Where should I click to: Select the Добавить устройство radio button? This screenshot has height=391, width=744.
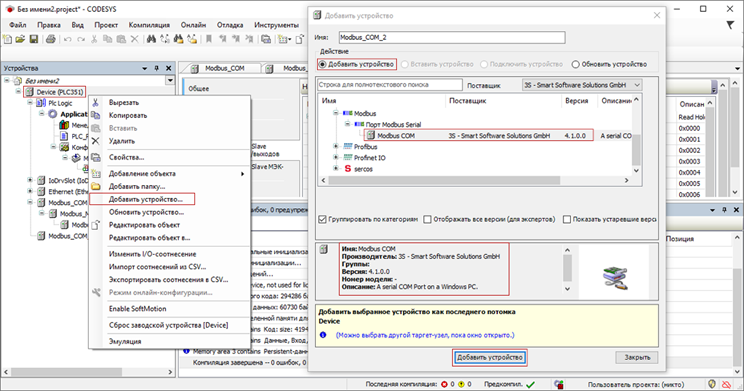[323, 64]
